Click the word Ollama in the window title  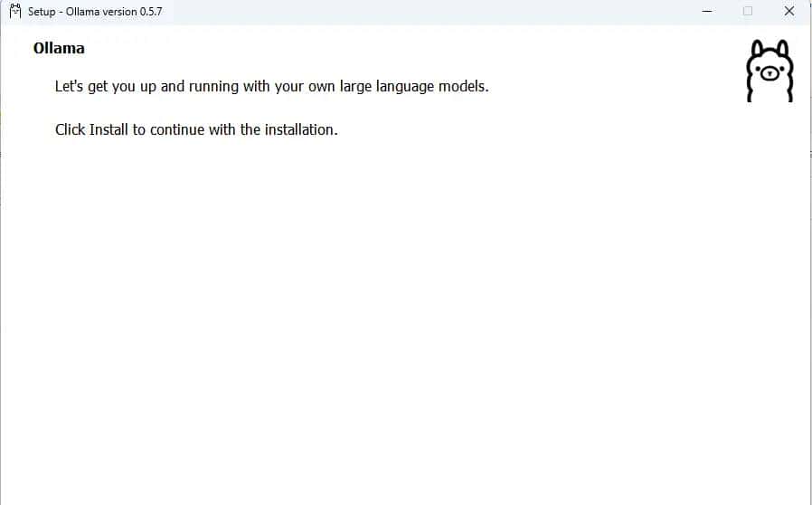click(x=84, y=12)
